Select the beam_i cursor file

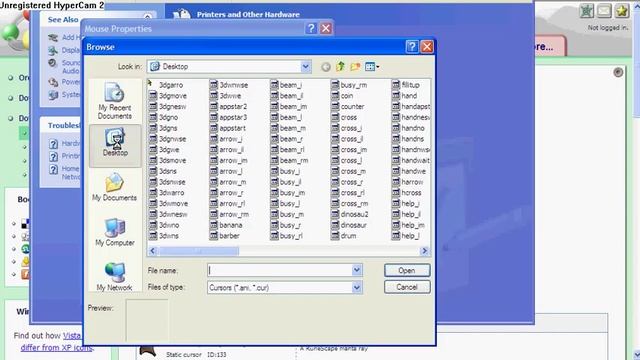286,85
